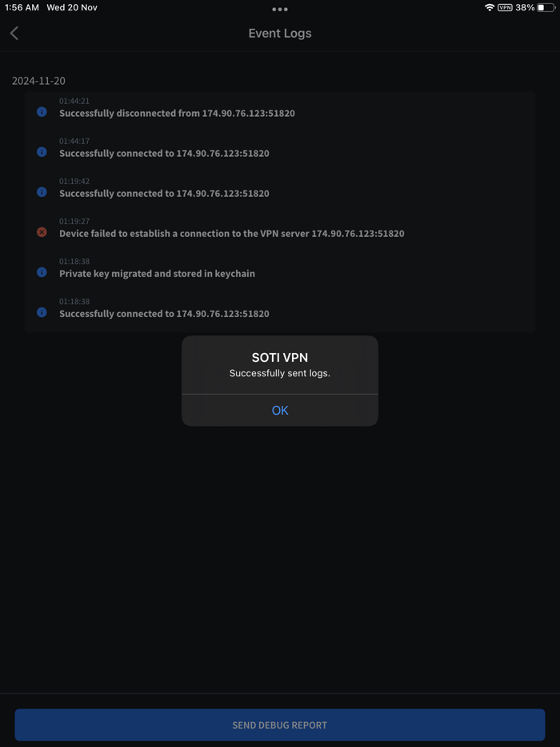The image size is (560, 747).
Task: Click the red error icon on the failed connection entry
Action: pos(42,232)
